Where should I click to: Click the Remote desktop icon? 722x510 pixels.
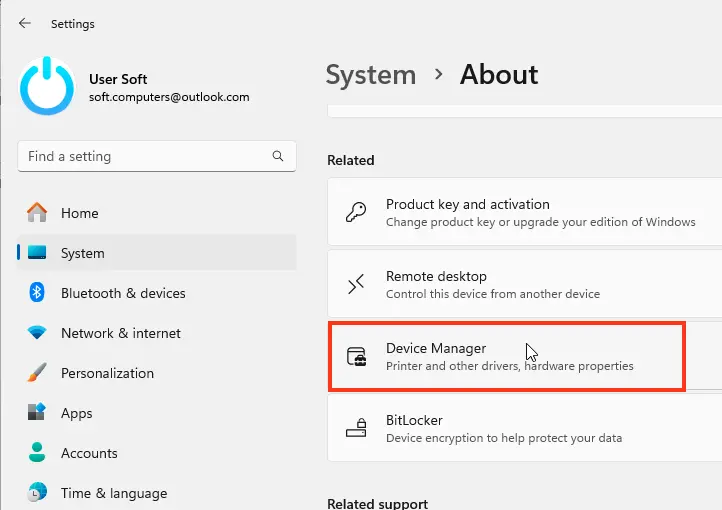tap(356, 285)
